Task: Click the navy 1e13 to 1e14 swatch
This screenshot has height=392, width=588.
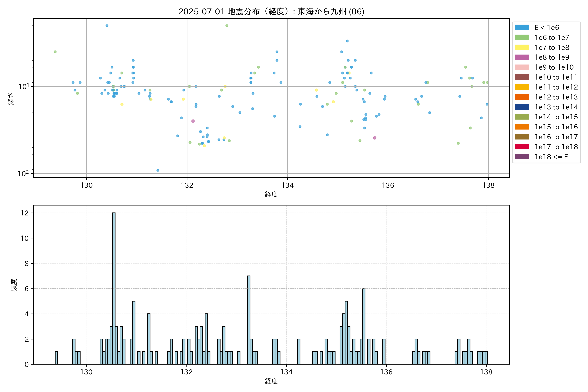Action: (x=522, y=107)
